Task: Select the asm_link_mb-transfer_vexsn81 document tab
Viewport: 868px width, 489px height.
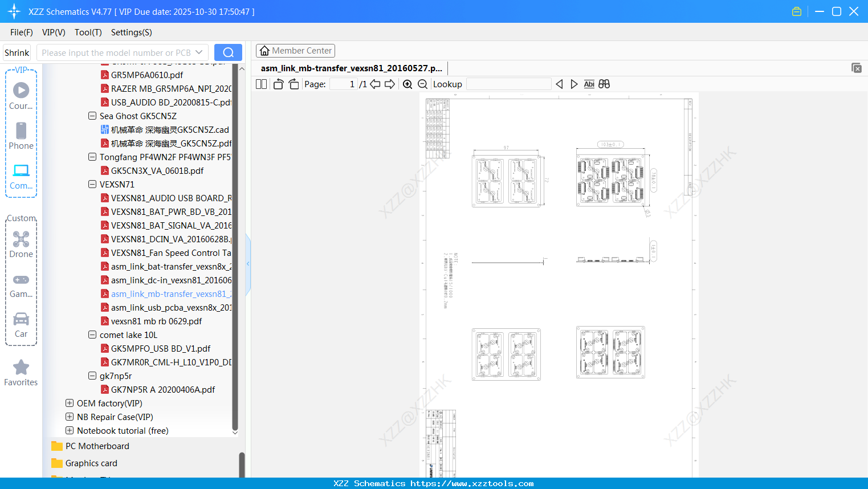Action: [x=352, y=68]
